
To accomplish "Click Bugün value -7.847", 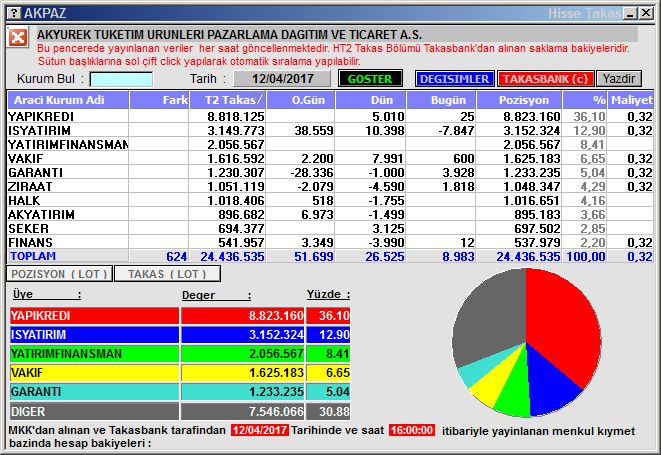I will pos(456,130).
